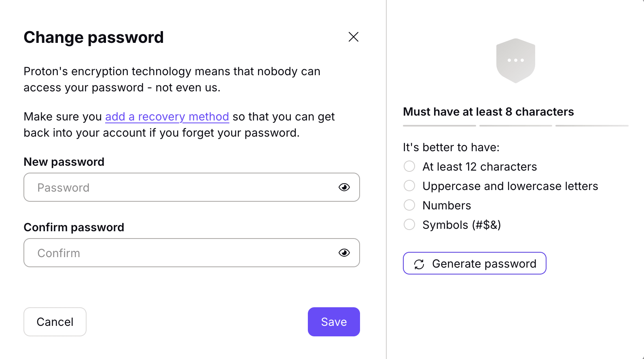The image size is (644, 359).
Task: Click the last segment of the strength bar
Action: [x=592, y=126]
